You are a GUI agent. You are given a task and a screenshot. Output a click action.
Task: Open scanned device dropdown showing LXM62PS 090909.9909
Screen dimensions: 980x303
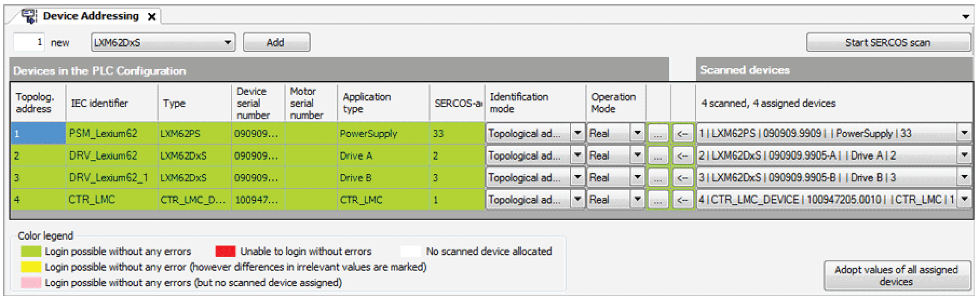pyautogui.click(x=964, y=133)
